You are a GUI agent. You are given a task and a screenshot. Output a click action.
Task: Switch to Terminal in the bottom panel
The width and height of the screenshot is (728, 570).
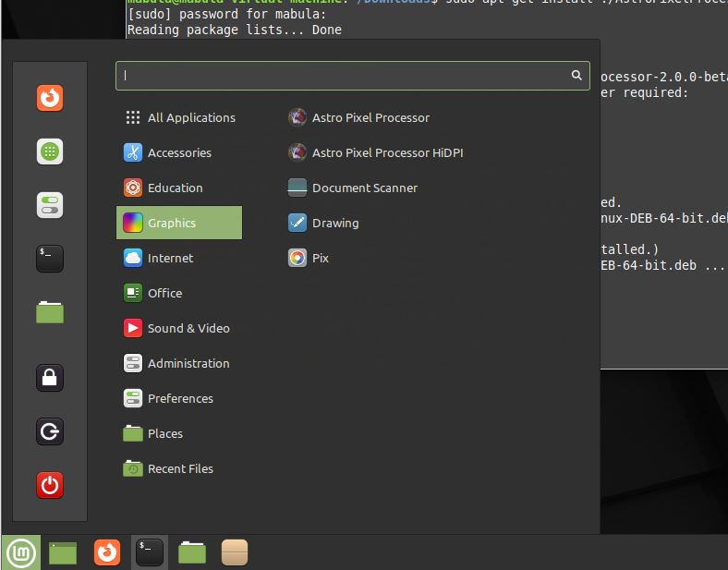click(x=150, y=552)
